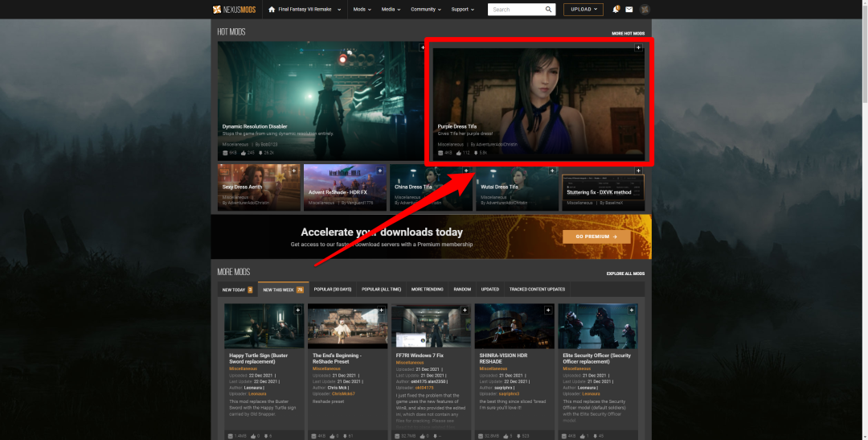
Task: Focus the Search input field
Action: click(x=514, y=10)
